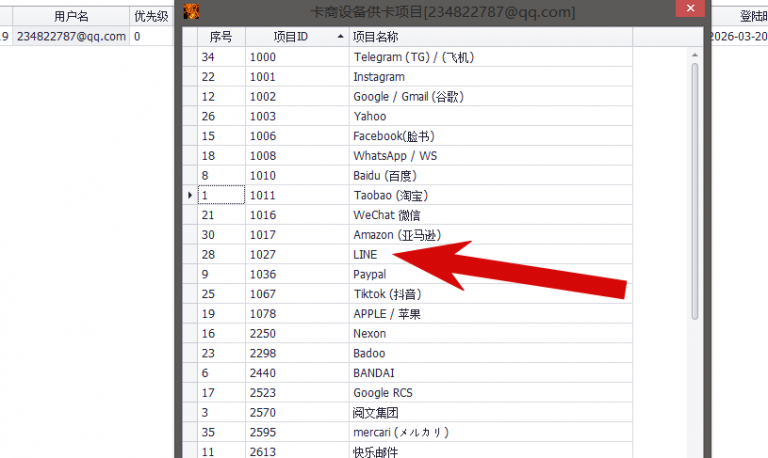Image resolution: width=768 pixels, height=458 pixels.
Task: Click the 用户名 column header in background window
Action: click(71, 16)
